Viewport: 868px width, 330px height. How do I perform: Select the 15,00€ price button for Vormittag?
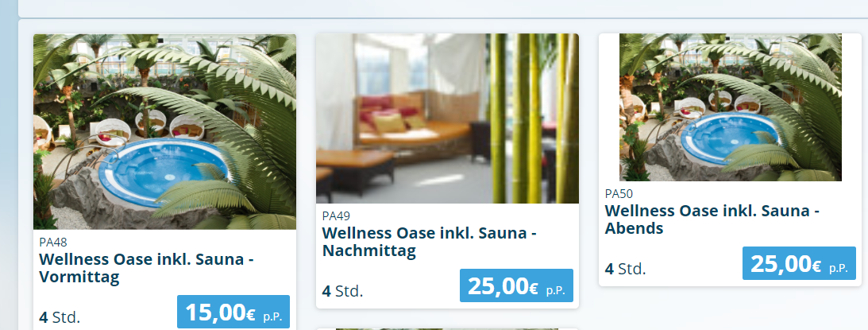pos(233,312)
